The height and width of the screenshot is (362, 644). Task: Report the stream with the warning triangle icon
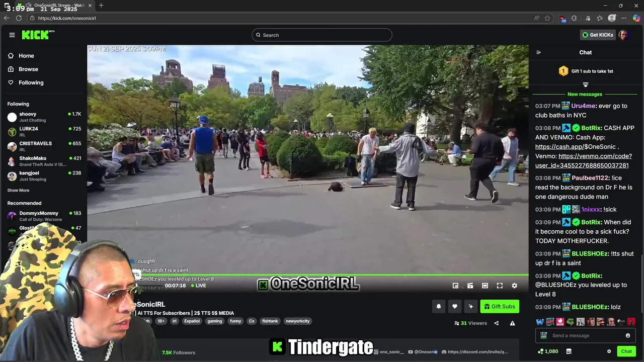(512, 323)
